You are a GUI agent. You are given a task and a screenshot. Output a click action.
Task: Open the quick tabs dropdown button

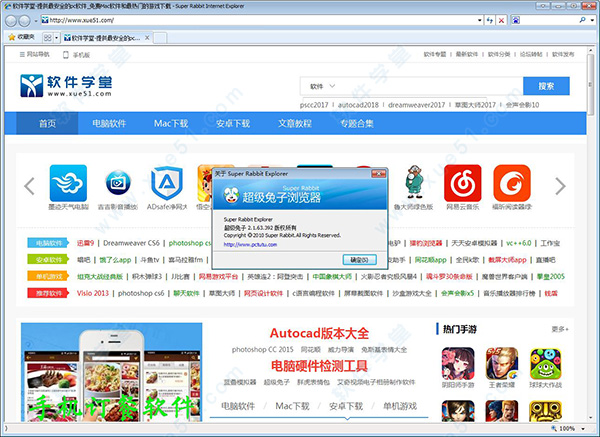pyautogui.click(x=49, y=37)
